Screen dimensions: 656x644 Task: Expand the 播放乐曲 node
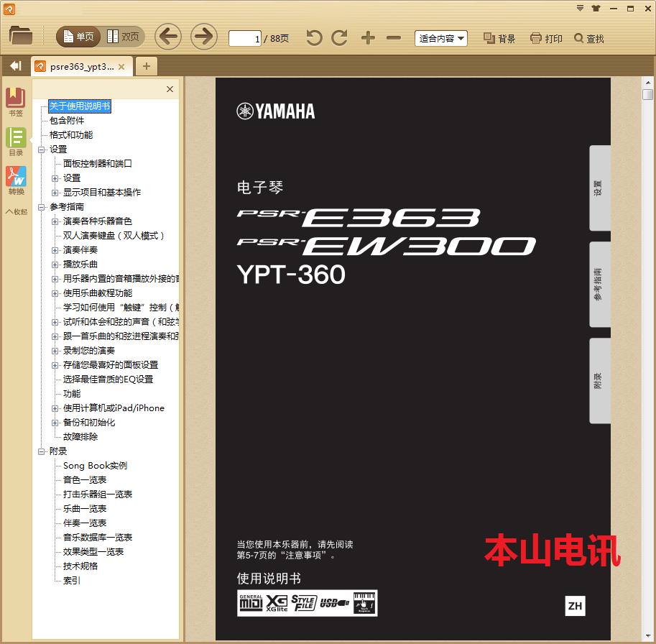[x=55, y=264]
